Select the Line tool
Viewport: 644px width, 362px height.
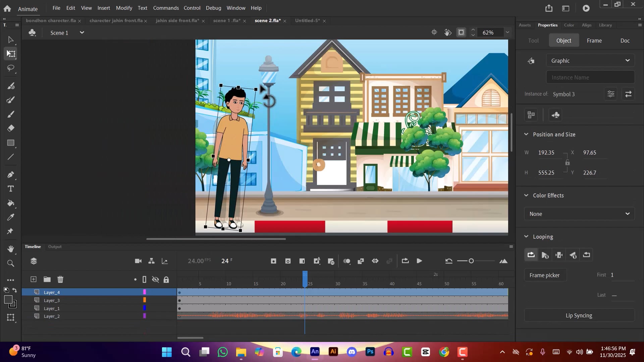11,157
